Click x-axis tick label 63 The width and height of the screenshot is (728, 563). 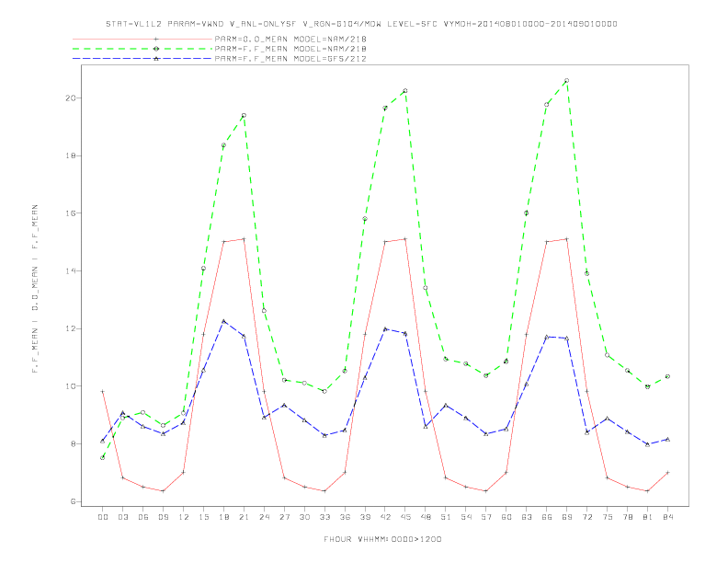[x=527, y=517]
